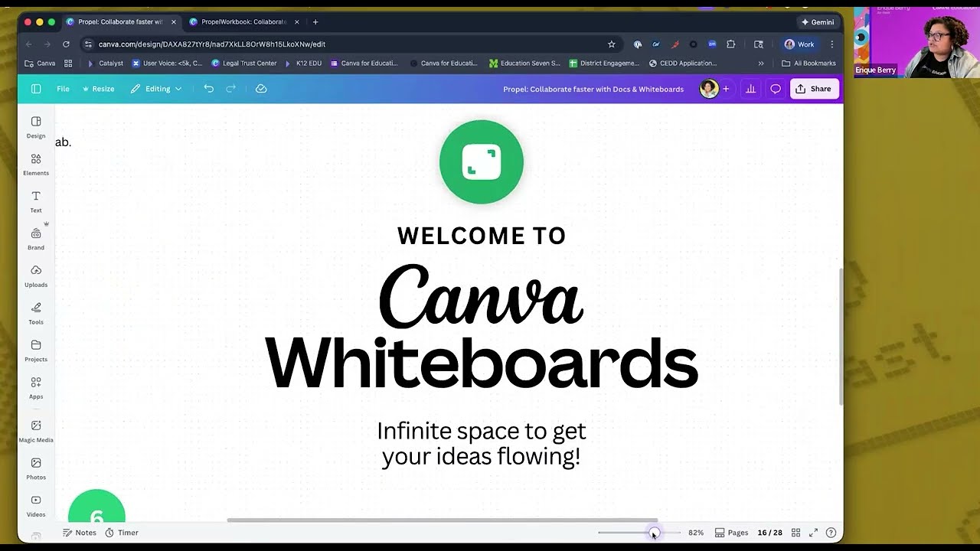Open the Photos panel
The image size is (980, 551).
(36, 469)
